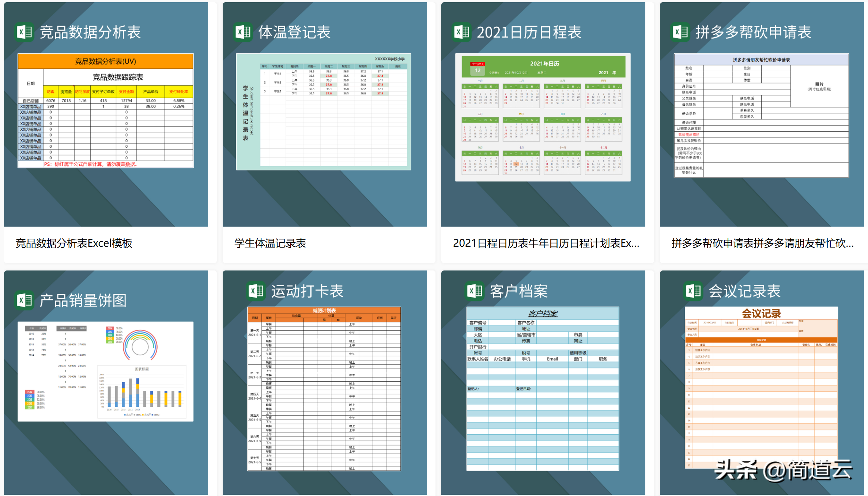Click Excel icon on 2021日历日程表 card

(x=462, y=32)
